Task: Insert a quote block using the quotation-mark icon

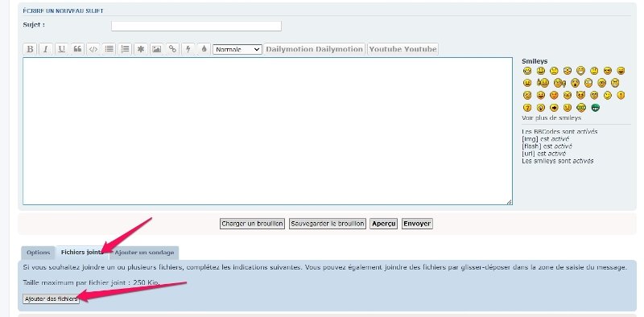Action: pos(77,49)
